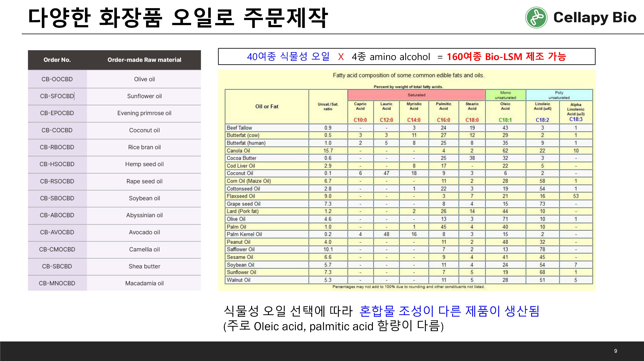
Task: Click the Cellapy Bio green logo icon
Action: (x=536, y=17)
